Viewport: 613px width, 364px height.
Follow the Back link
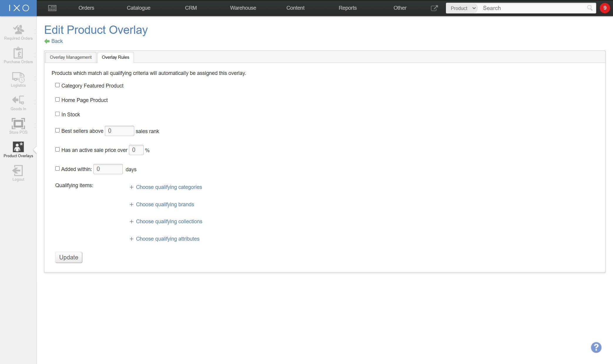[x=57, y=41]
